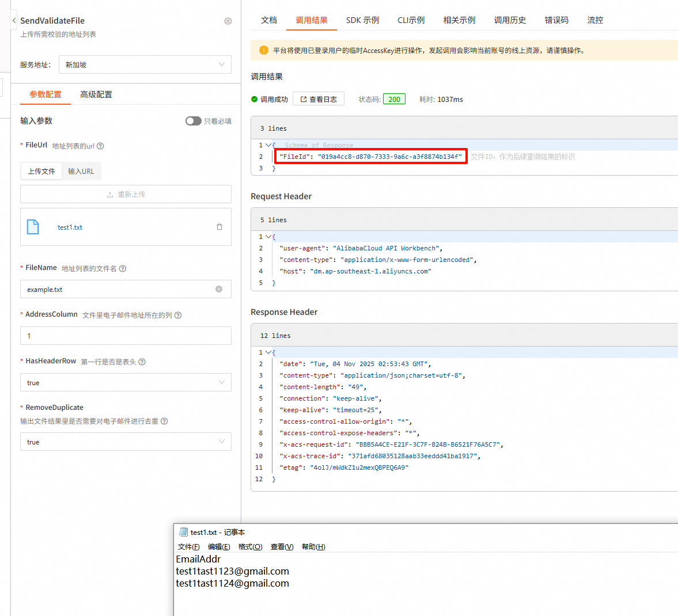Collapse the Request Header JSON at line 1

coord(268,237)
